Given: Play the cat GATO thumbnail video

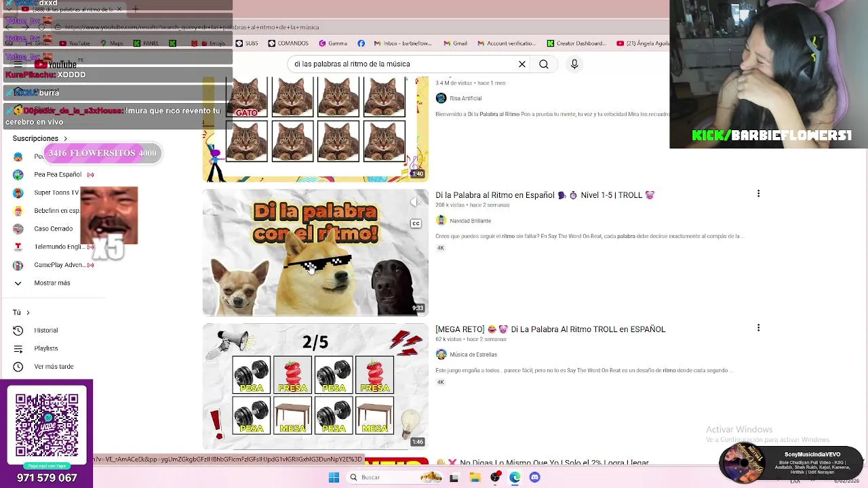Looking at the screenshot, I should [315, 129].
